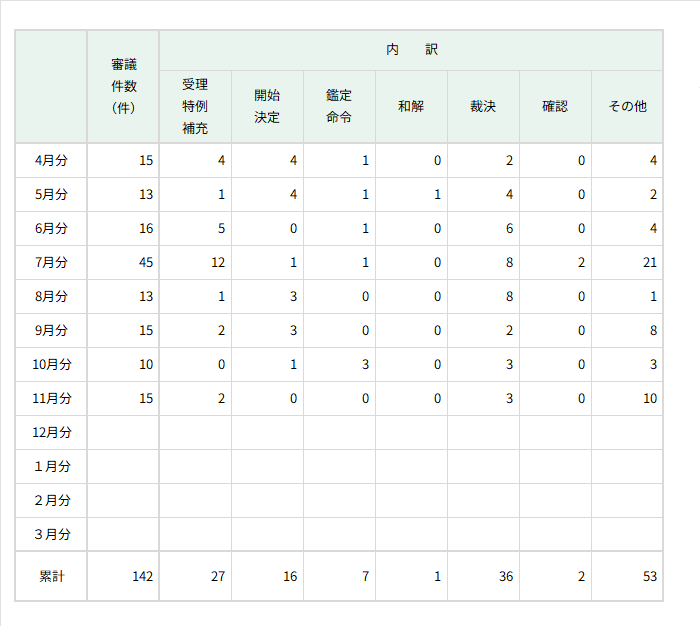Image resolution: width=700 pixels, height=626 pixels.
Task: Click the 審議件数 column header
Action: (124, 86)
